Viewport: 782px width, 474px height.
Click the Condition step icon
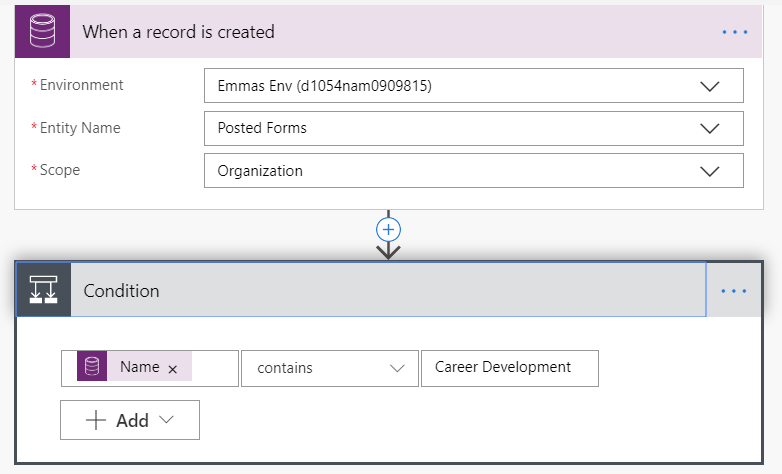point(44,291)
